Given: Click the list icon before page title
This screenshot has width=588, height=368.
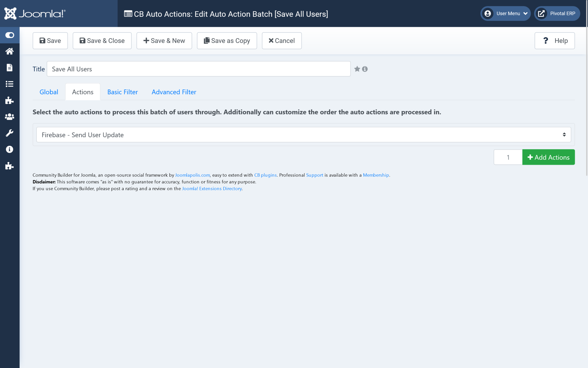Looking at the screenshot, I should tap(128, 14).
